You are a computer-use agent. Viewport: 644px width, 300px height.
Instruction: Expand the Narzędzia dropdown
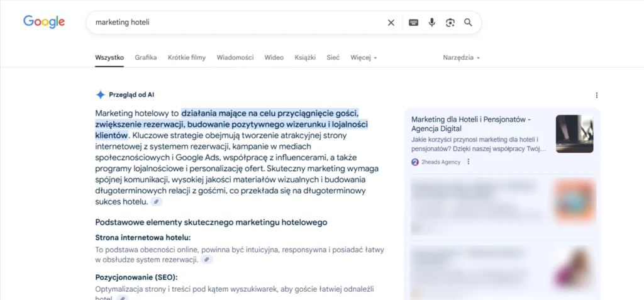[461, 57]
